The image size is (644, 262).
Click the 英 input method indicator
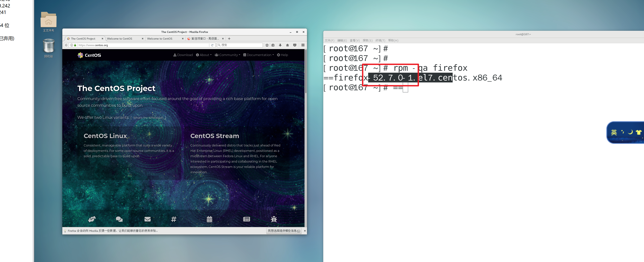coord(614,133)
